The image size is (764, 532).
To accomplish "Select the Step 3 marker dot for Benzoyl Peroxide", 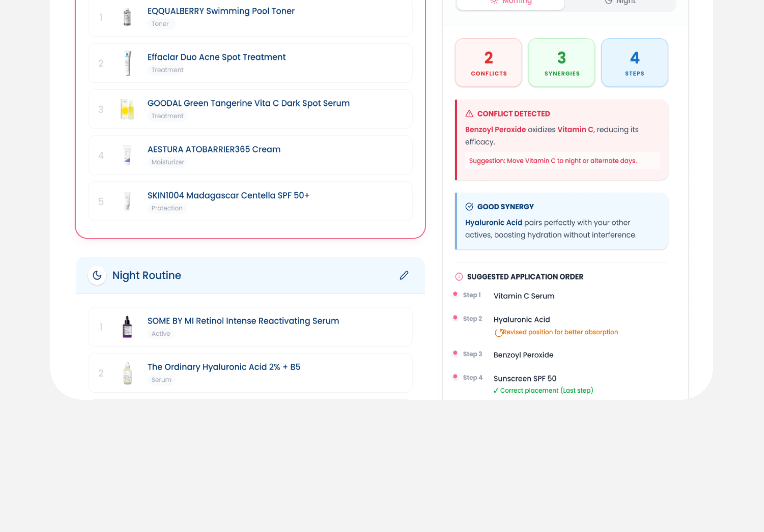I will (x=455, y=353).
